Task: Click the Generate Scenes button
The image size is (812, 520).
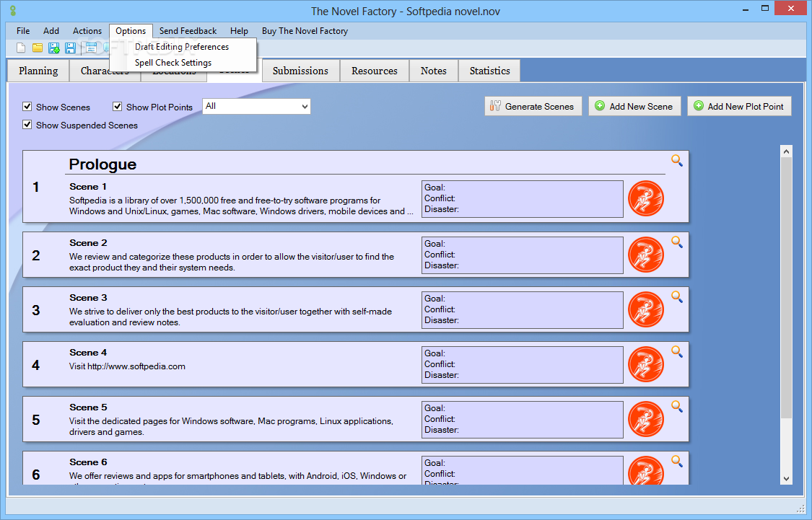Action: pos(533,106)
